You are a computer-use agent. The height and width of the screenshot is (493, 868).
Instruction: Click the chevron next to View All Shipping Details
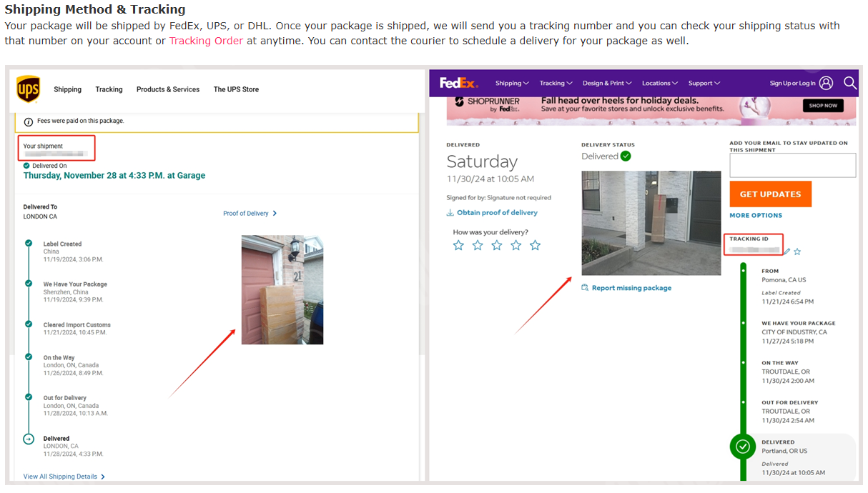point(103,477)
